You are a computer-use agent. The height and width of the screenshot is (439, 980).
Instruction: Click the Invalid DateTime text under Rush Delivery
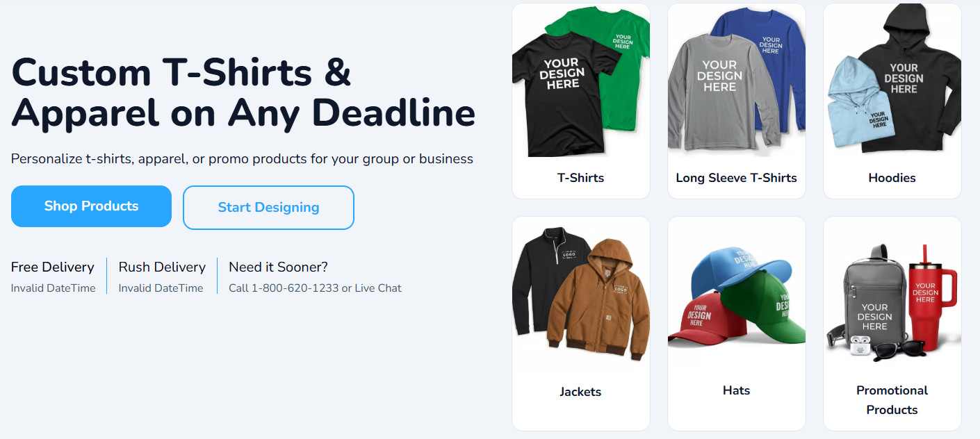pos(161,288)
